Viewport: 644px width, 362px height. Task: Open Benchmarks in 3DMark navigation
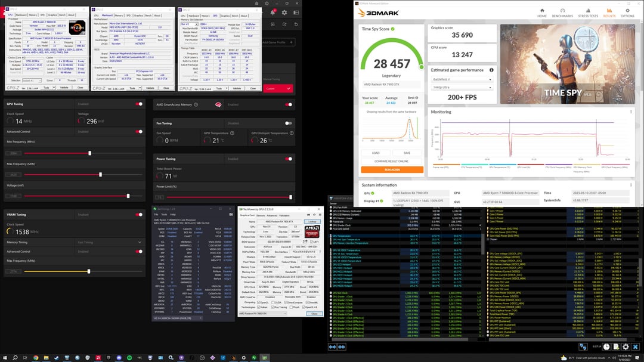[x=562, y=13]
